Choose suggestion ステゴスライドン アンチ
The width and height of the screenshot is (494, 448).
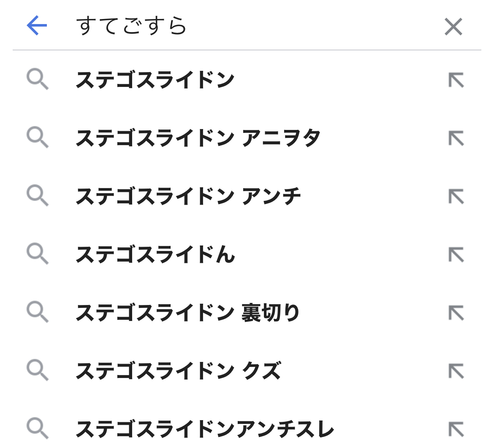188,196
